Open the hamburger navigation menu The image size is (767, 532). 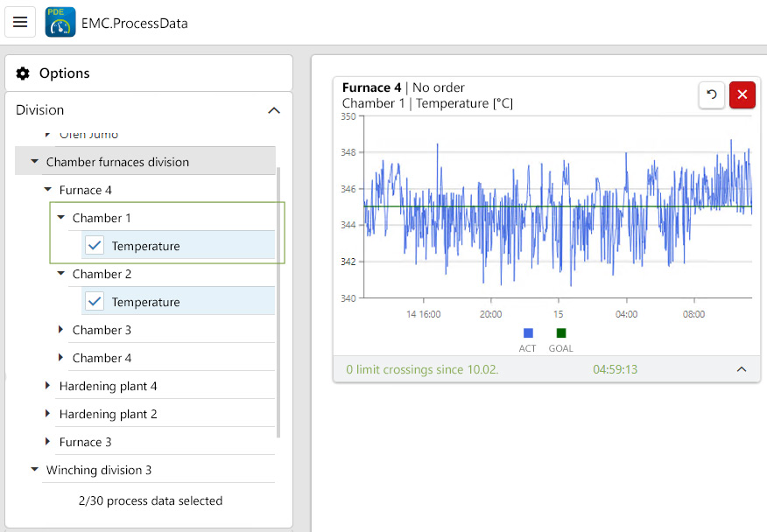(x=20, y=22)
